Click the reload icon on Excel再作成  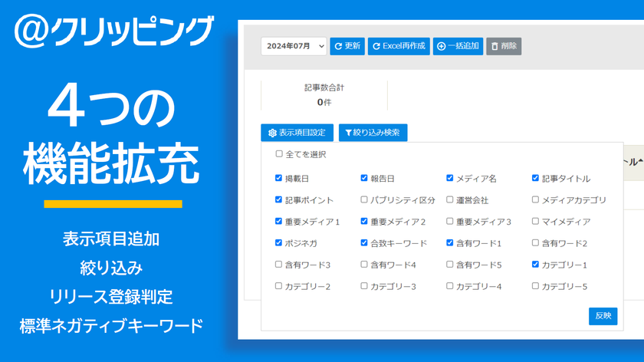point(376,47)
